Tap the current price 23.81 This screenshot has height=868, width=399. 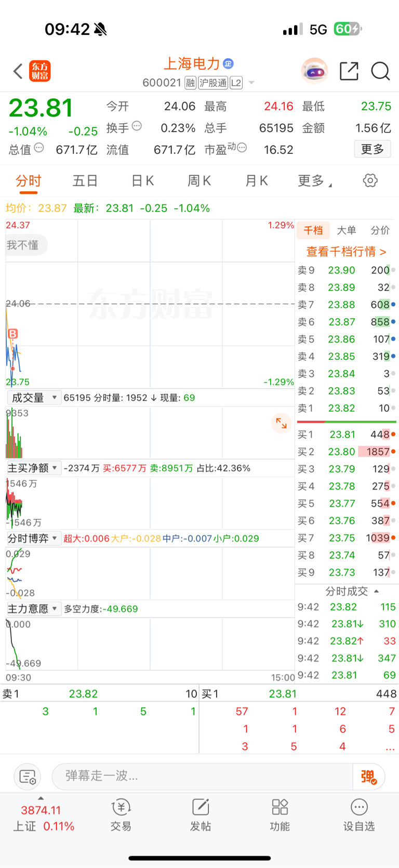pos(41,108)
